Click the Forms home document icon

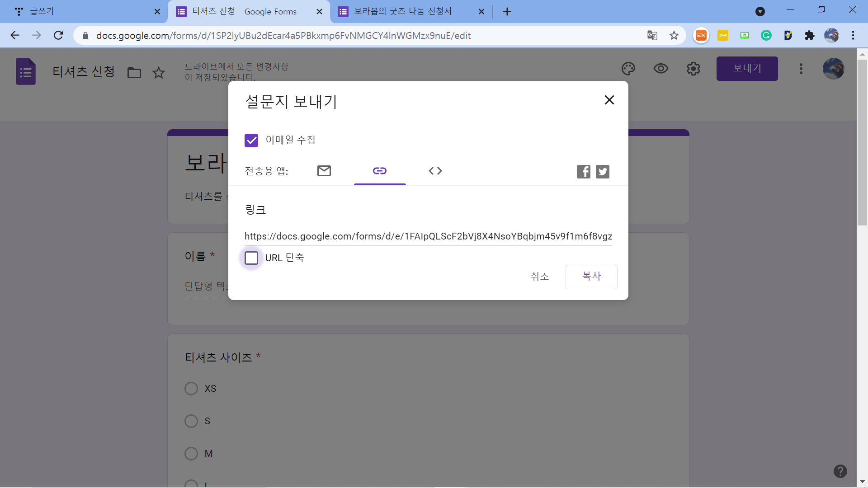coord(26,71)
